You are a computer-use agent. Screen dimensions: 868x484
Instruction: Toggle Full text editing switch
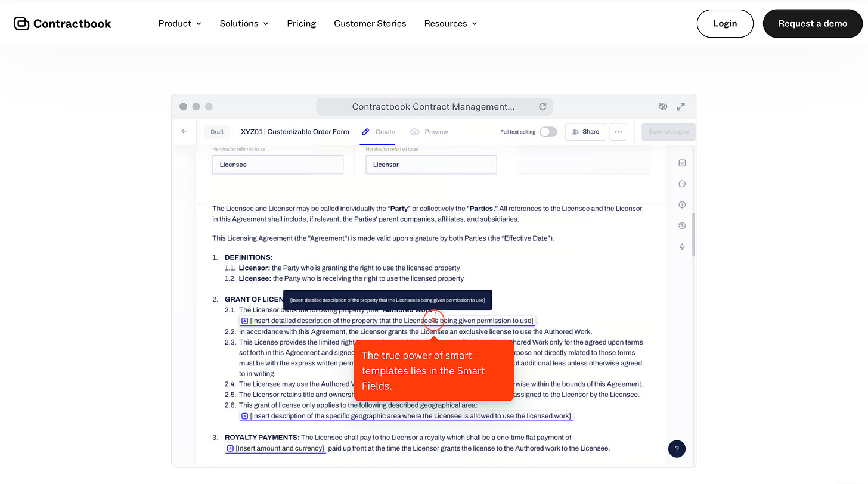pos(548,132)
